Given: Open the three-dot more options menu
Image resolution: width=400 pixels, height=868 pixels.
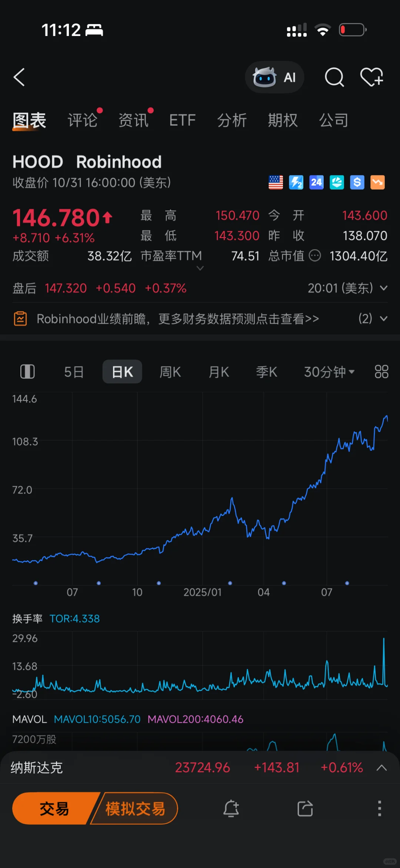Looking at the screenshot, I should point(379,808).
